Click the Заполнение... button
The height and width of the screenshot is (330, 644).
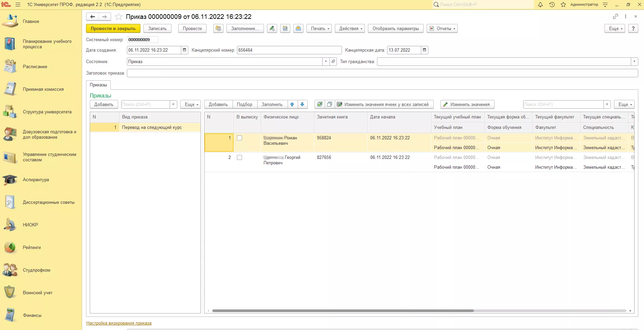(245, 29)
